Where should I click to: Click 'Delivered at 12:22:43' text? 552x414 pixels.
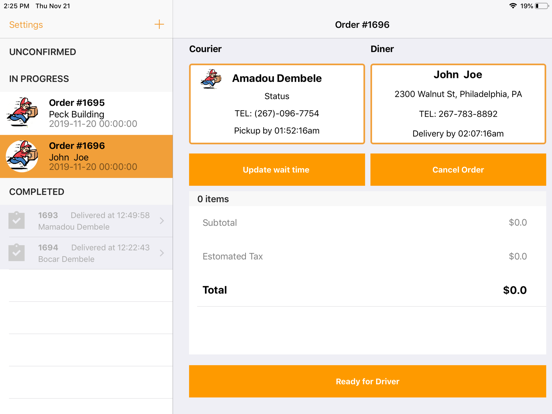[x=111, y=247]
